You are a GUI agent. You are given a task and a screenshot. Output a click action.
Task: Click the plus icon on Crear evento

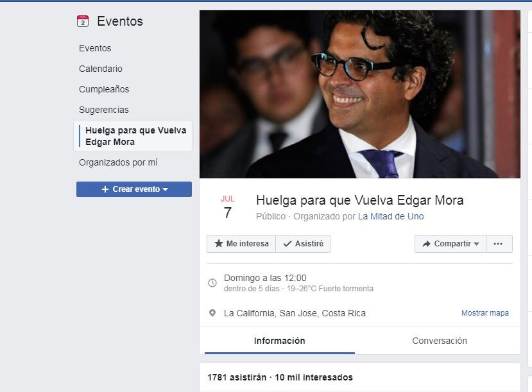(105, 189)
